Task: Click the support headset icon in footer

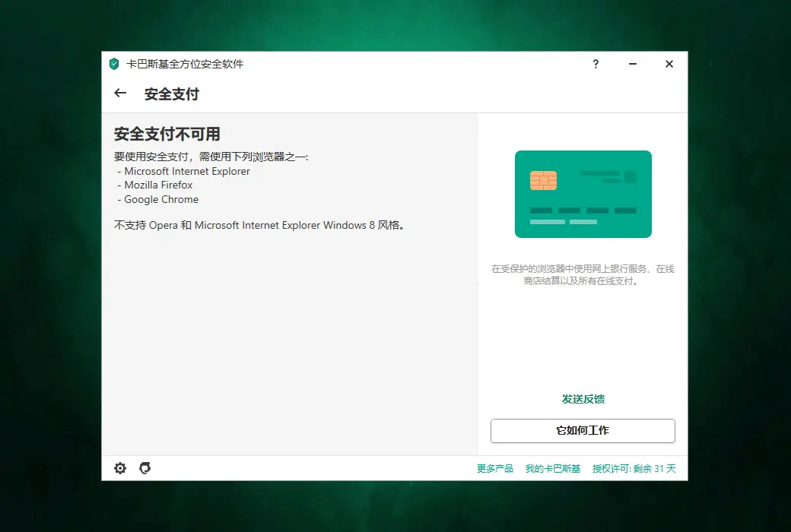Action: coord(145,468)
